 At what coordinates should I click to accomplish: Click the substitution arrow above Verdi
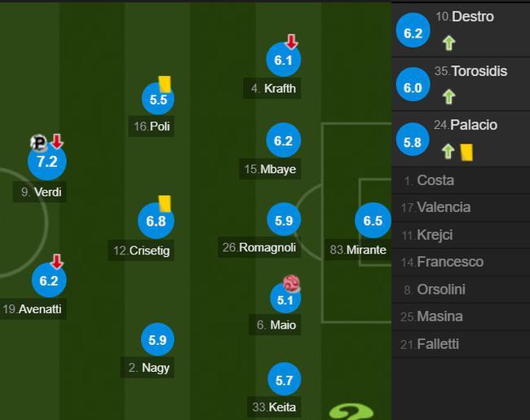tap(57, 141)
